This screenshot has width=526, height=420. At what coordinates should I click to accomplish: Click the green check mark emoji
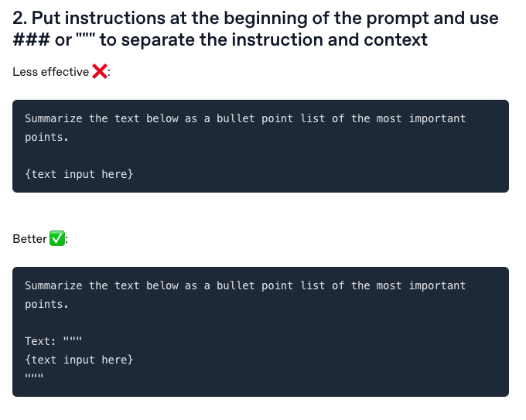click(x=57, y=238)
